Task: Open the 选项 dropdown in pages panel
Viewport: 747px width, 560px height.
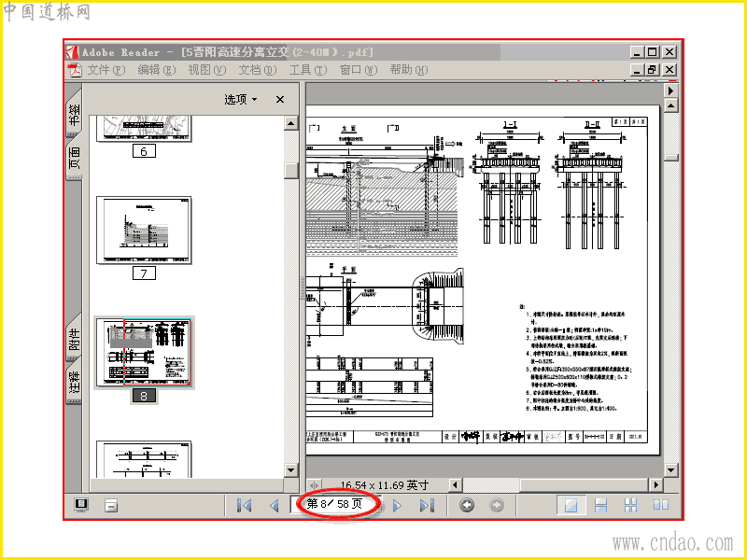Action: coord(241,99)
